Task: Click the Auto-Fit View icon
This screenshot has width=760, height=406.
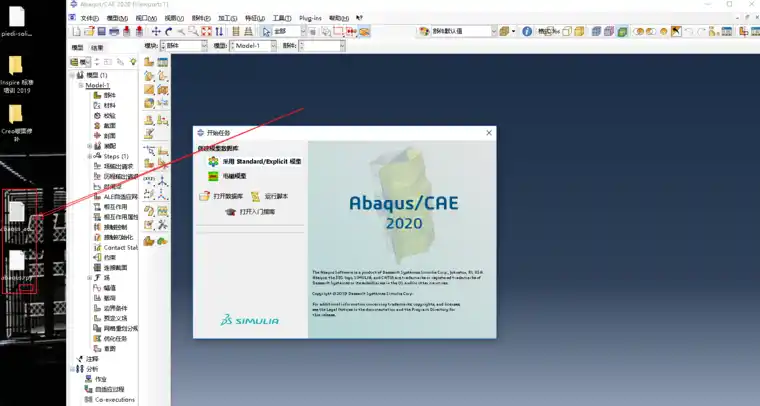Action: [x=206, y=31]
